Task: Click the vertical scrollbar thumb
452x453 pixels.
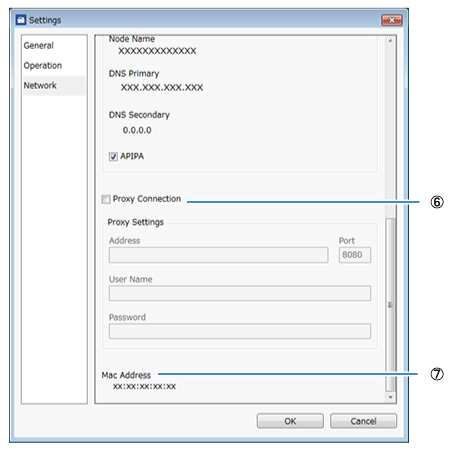Action: 390,305
